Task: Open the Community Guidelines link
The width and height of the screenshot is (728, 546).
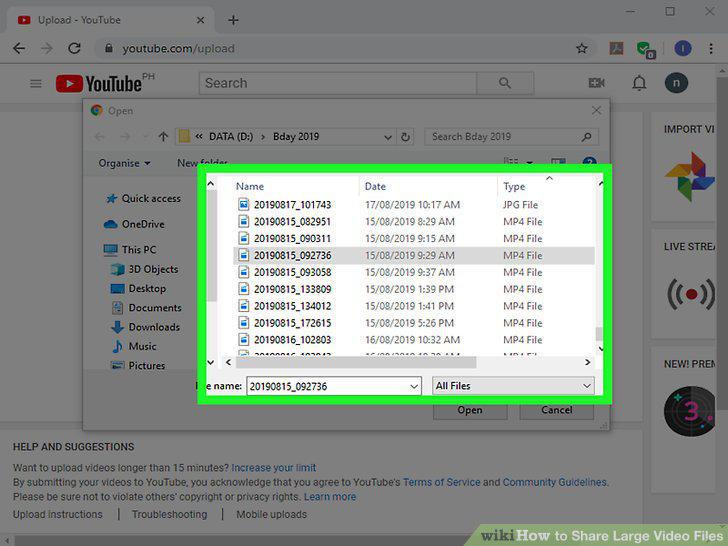Action: coord(554,482)
